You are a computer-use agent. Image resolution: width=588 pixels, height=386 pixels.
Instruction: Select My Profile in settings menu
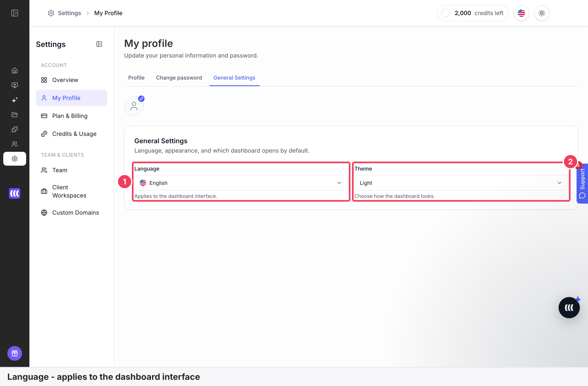point(72,98)
